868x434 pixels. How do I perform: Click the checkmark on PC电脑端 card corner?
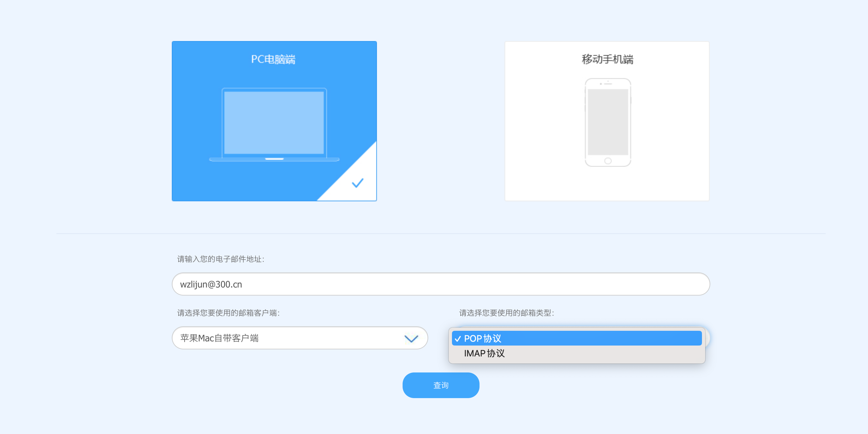pos(357,183)
